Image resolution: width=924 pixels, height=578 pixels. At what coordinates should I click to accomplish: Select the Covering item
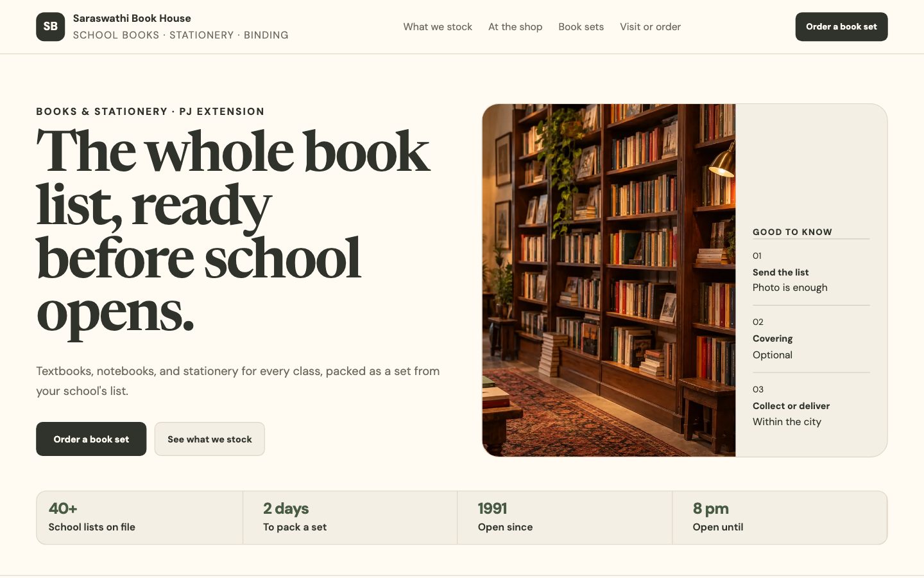click(x=773, y=338)
